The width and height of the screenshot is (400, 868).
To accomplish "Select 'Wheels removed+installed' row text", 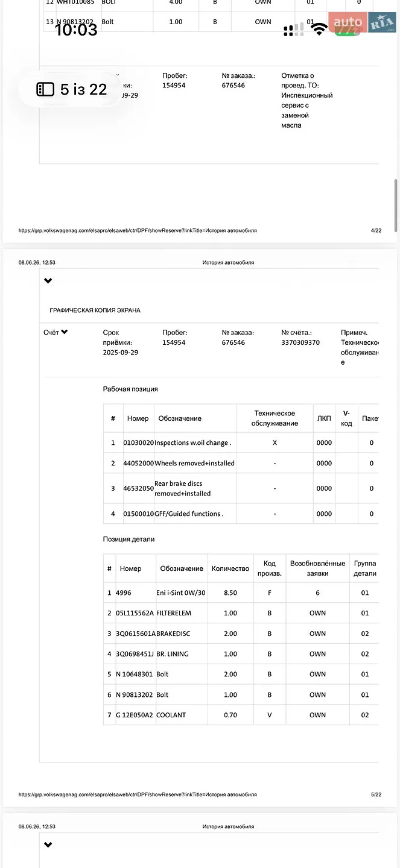I will 195,463.
